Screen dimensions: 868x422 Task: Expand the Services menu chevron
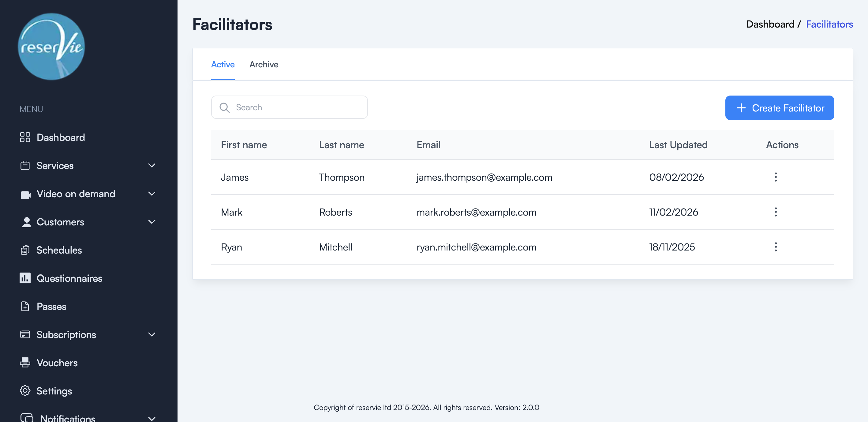152,165
